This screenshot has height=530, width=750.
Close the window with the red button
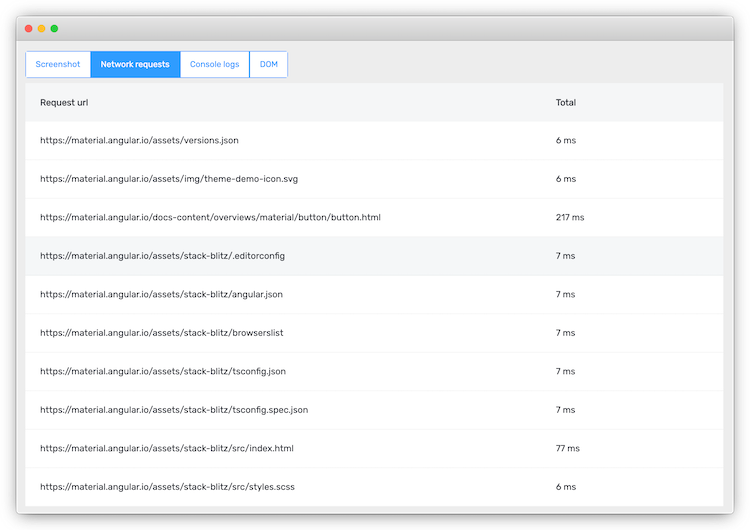click(x=29, y=29)
